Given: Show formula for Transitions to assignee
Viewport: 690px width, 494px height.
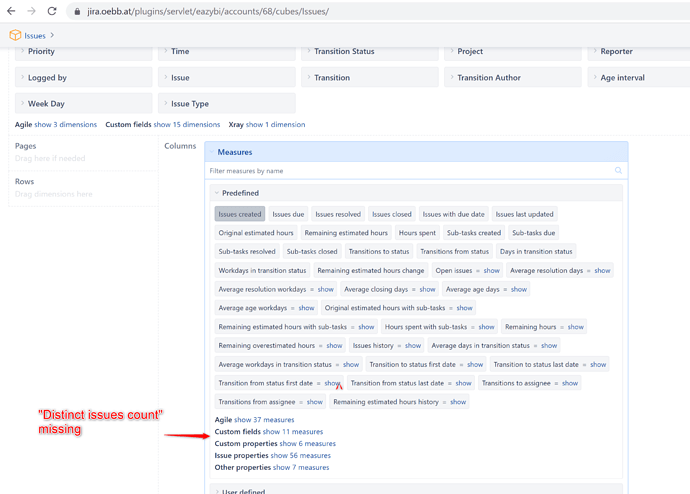Looking at the screenshot, I should click(x=570, y=383).
